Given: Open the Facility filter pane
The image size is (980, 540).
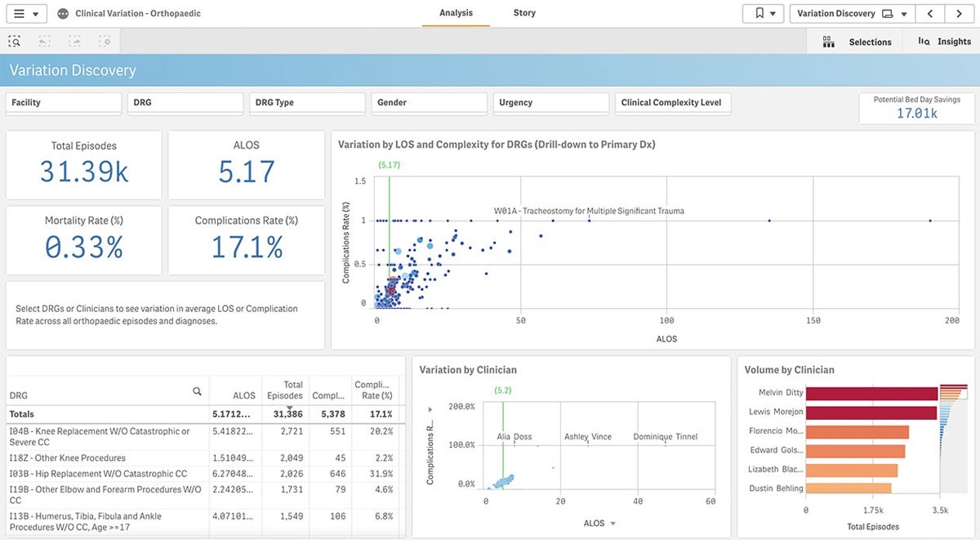Looking at the screenshot, I should (64, 103).
